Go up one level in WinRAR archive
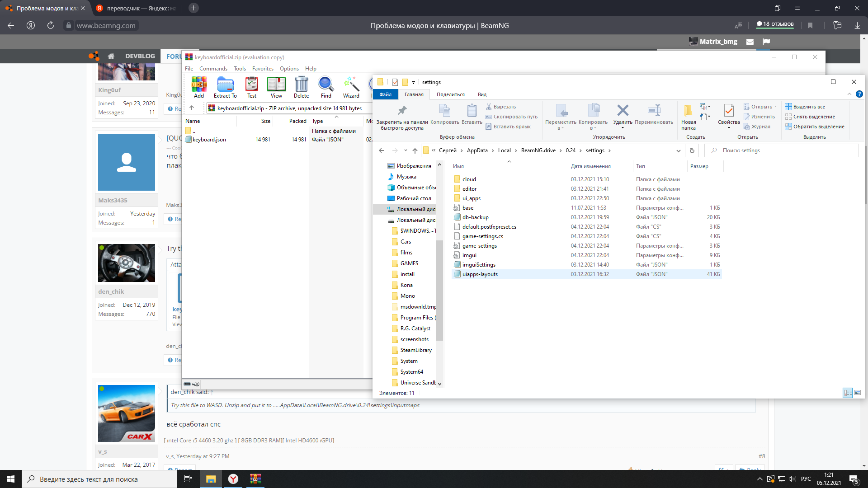868x488 pixels. (x=192, y=108)
